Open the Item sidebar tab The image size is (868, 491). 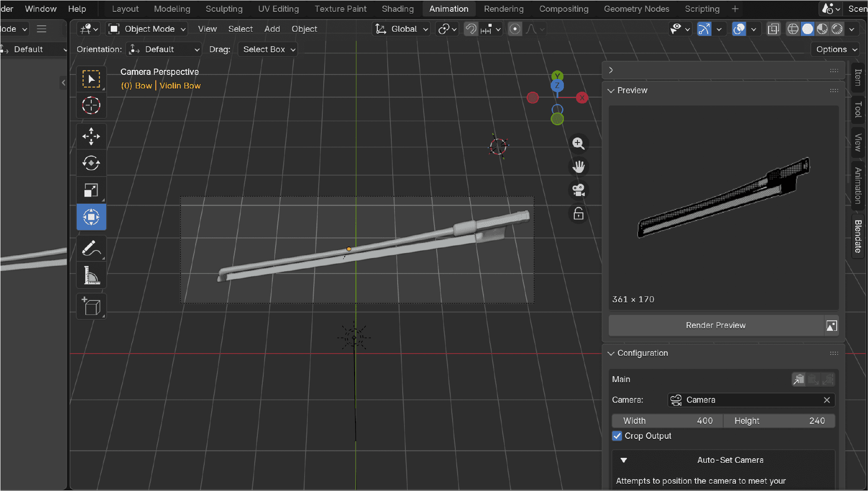(x=858, y=77)
